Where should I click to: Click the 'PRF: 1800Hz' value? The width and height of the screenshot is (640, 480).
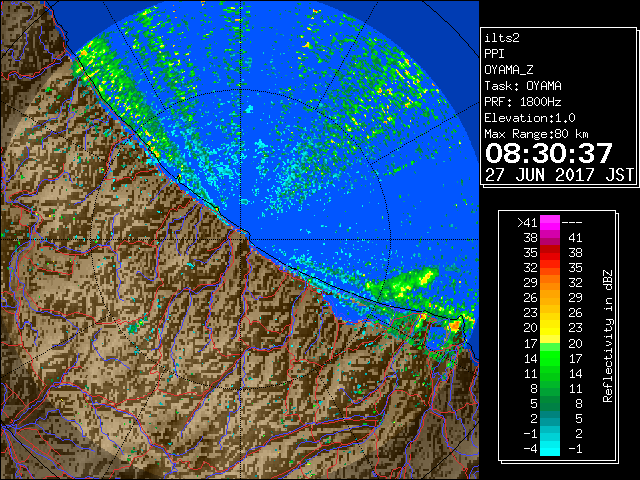coord(523,102)
